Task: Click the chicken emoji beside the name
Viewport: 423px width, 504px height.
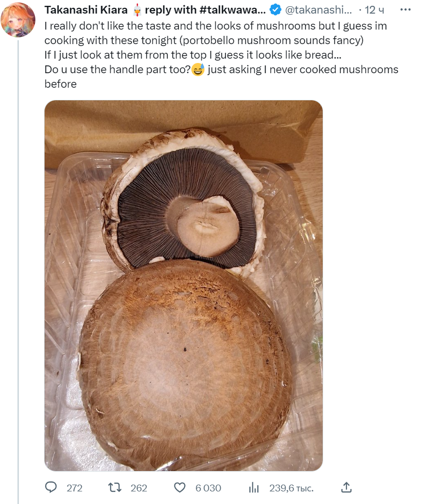Action: [x=137, y=10]
